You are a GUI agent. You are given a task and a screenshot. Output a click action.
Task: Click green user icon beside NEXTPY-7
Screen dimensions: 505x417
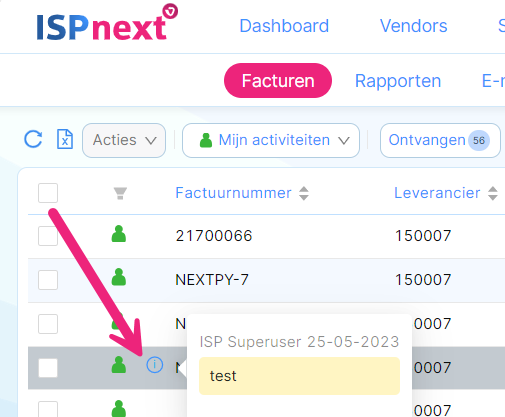coord(119,277)
